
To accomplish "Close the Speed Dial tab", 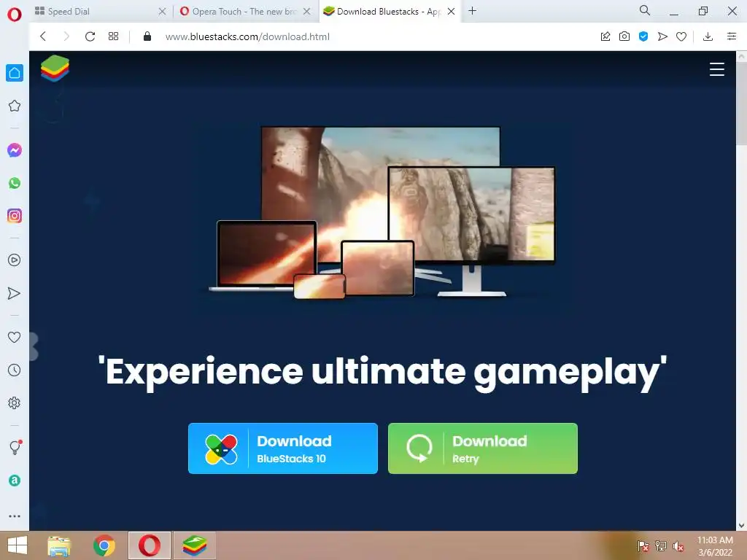I will pyautogui.click(x=162, y=12).
